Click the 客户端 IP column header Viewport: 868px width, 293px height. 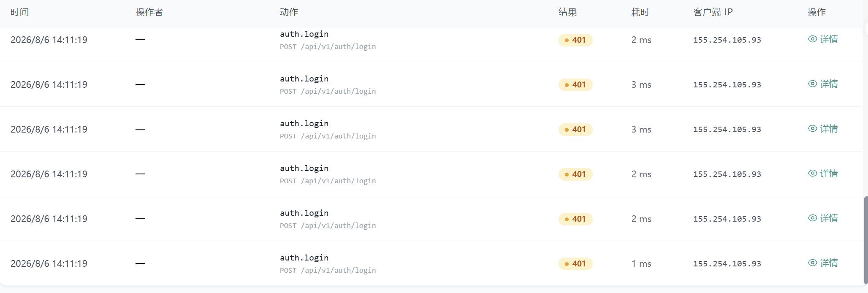coord(713,12)
